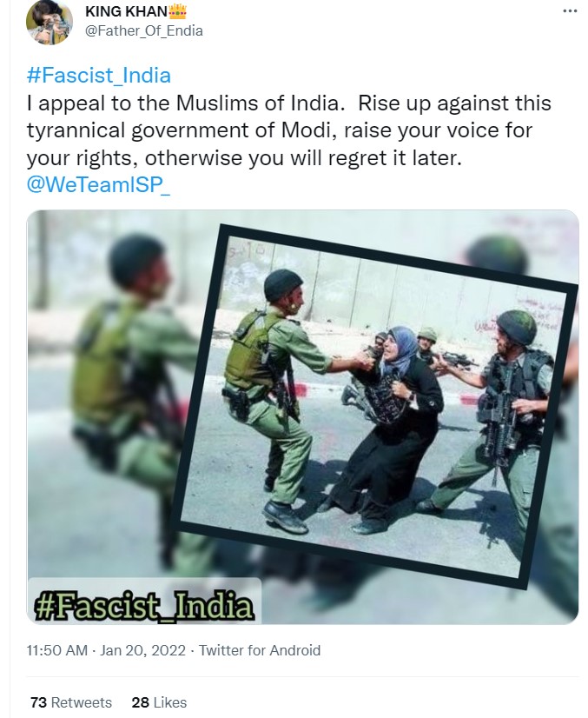Open the attached tweet image
This screenshot has height=718, width=588.
click(x=302, y=416)
